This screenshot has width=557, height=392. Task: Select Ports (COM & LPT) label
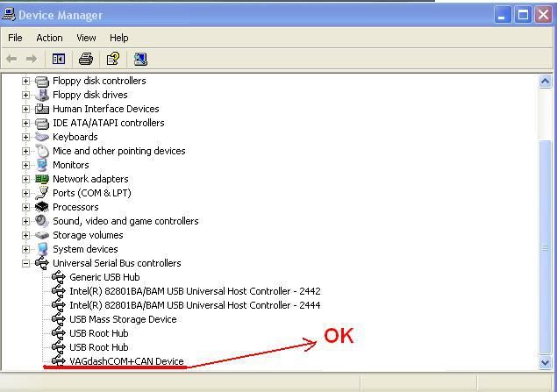click(x=91, y=193)
